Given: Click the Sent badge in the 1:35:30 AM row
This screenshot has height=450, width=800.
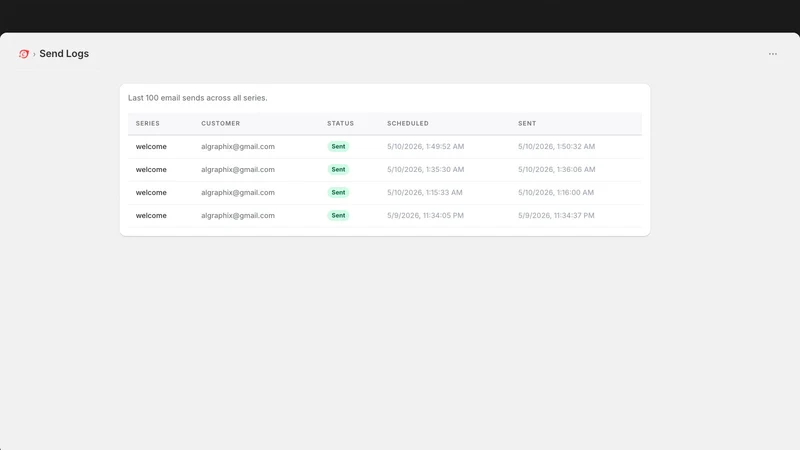Looking at the screenshot, I should click(338, 169).
